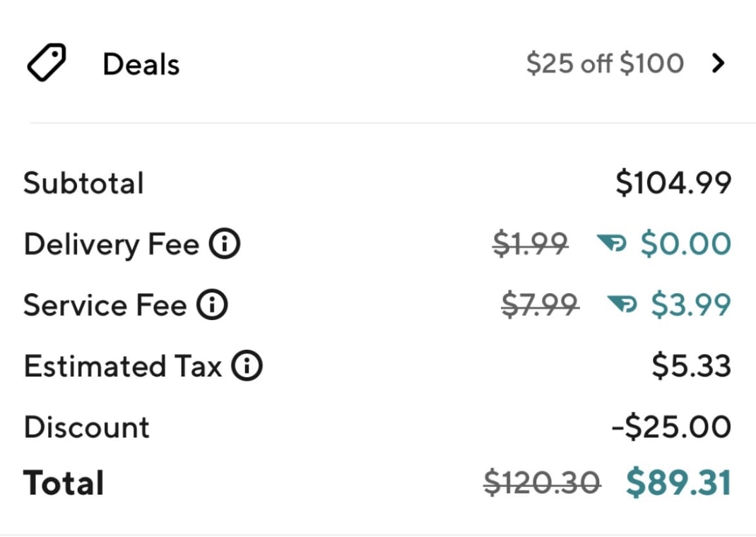Open the Estimated Tax info tooltip
The width and height of the screenshot is (756, 537).
click(246, 366)
